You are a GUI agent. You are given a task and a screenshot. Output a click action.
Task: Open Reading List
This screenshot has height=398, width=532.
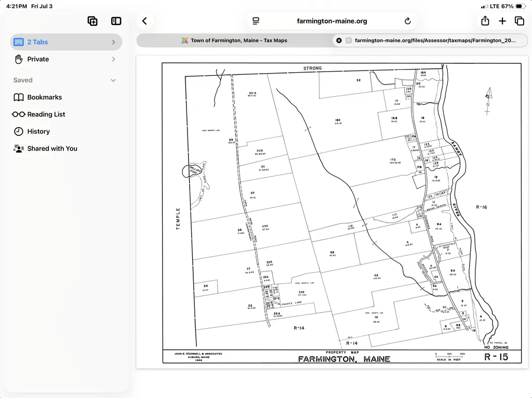66,114
